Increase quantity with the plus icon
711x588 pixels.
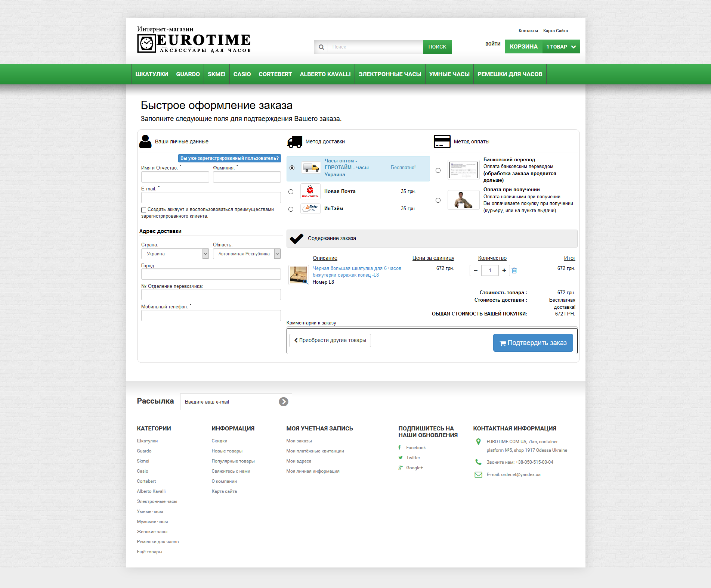[504, 271]
